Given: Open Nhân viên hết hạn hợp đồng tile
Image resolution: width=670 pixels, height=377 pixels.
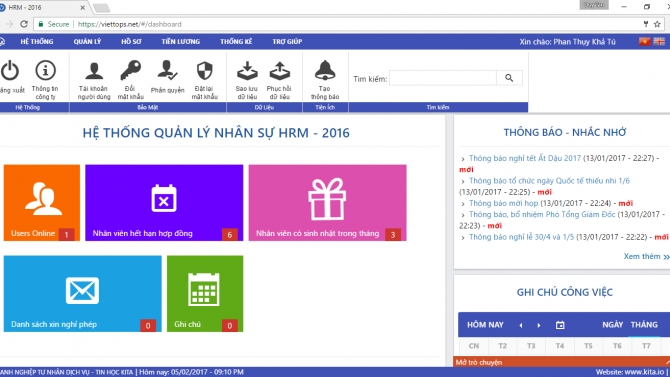Looking at the screenshot, I should (164, 203).
